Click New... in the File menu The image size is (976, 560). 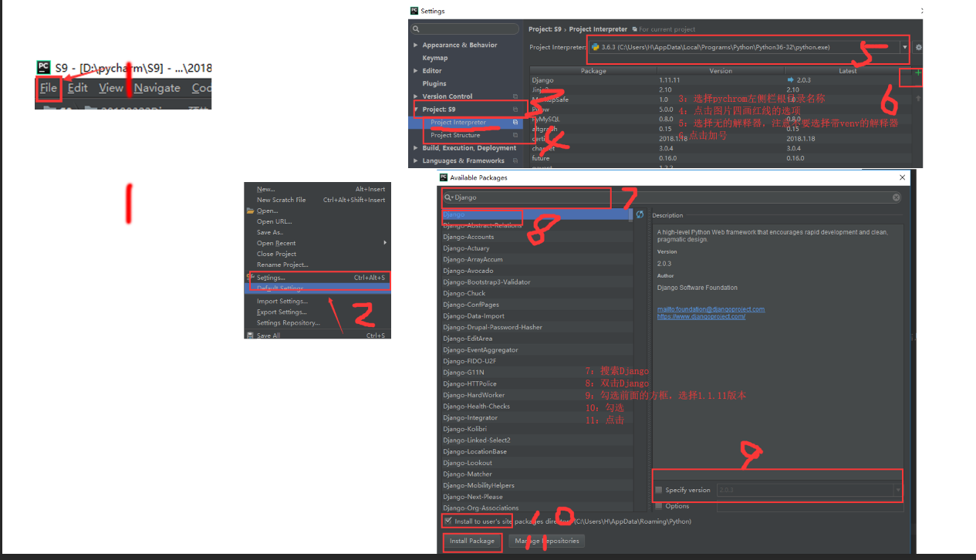[x=318, y=189]
